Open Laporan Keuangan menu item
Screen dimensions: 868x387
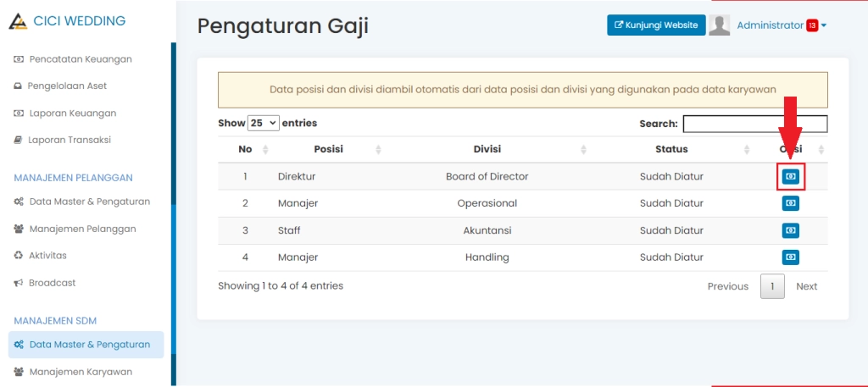pyautogui.click(x=64, y=113)
